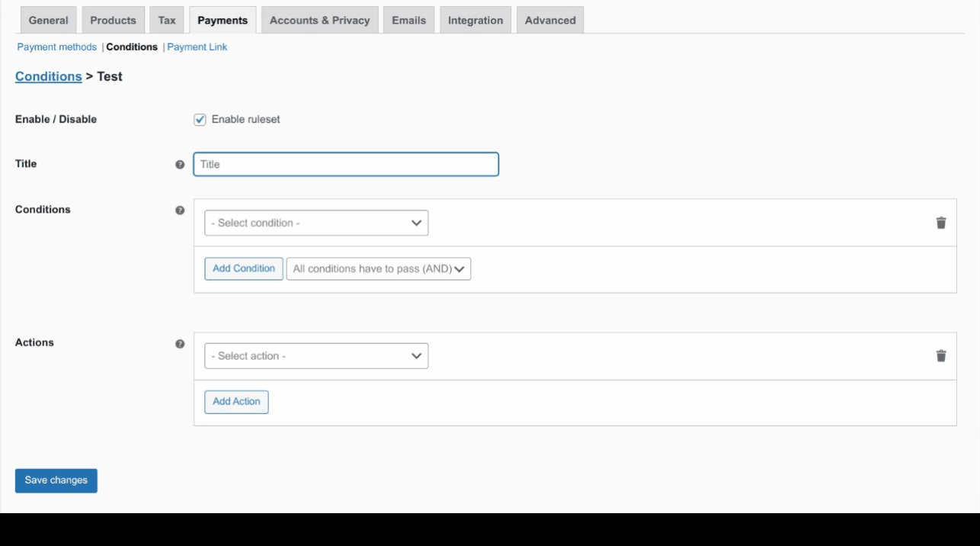This screenshot has height=546, width=980.
Task: Focus the Title text field
Action: (346, 165)
